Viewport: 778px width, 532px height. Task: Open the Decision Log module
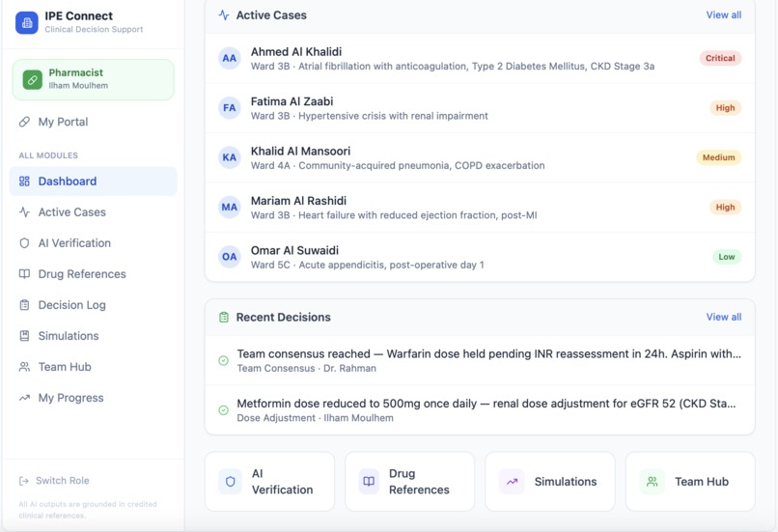point(94,305)
